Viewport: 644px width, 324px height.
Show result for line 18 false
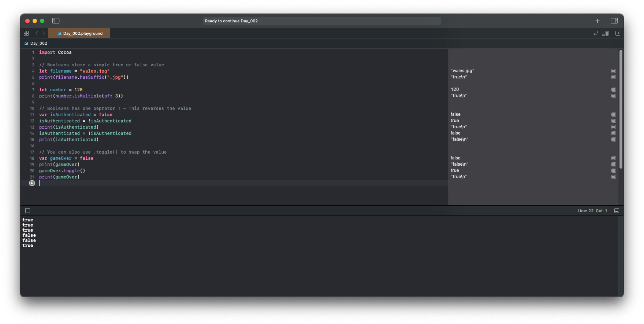coord(614,158)
